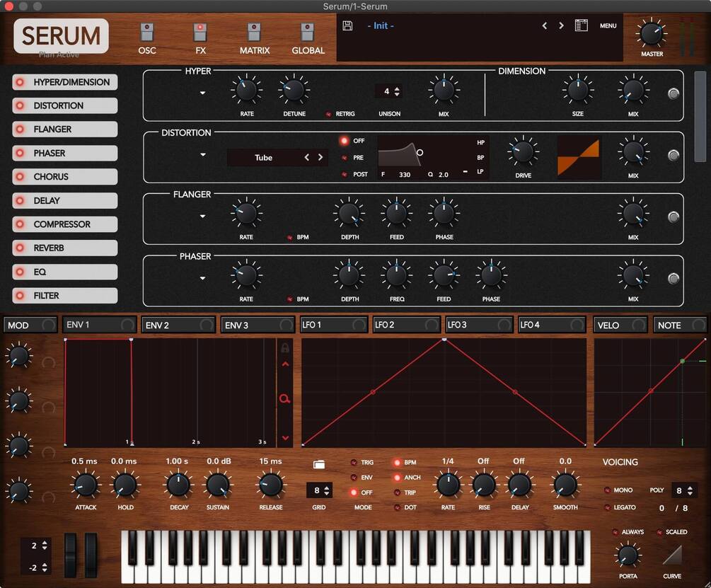This screenshot has width=711, height=588.
Task: Click the portamento CURVE shape icon
Action: [x=672, y=555]
